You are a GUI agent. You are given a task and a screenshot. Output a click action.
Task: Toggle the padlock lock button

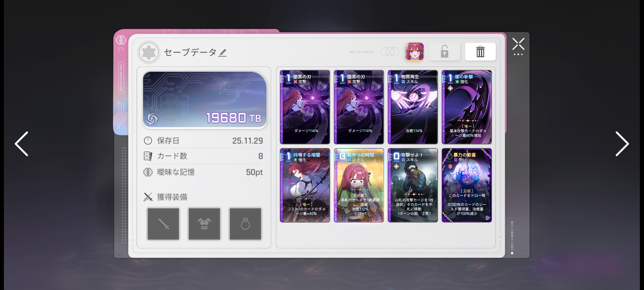point(444,51)
